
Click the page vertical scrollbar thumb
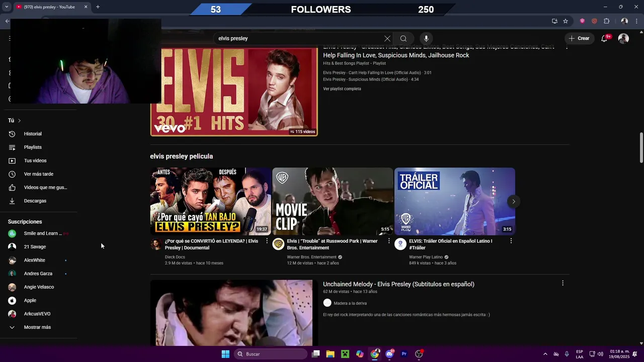coord(641,148)
